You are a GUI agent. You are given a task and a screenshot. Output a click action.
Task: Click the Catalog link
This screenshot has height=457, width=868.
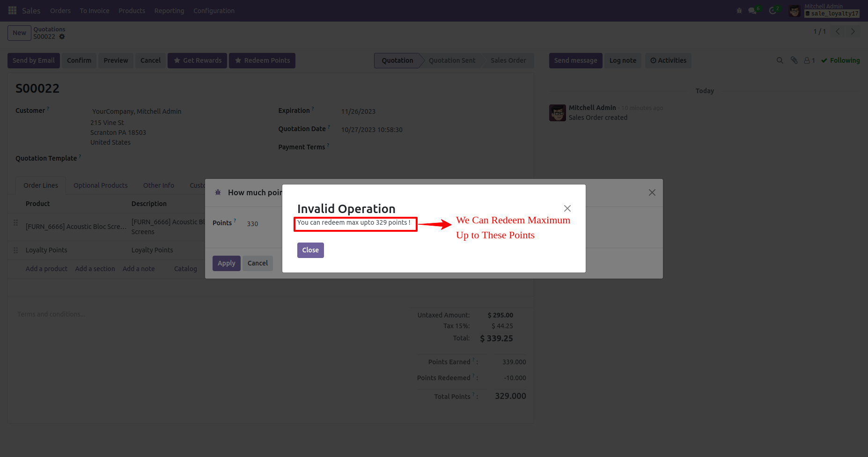point(185,269)
